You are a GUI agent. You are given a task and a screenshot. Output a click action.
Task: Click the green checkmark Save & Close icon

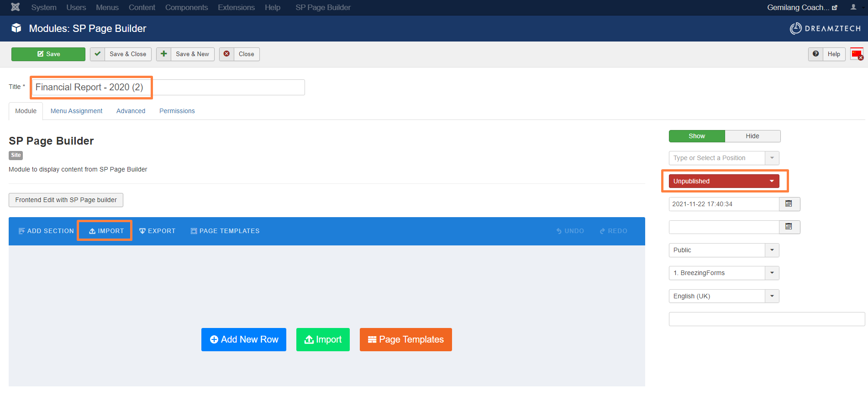click(97, 54)
